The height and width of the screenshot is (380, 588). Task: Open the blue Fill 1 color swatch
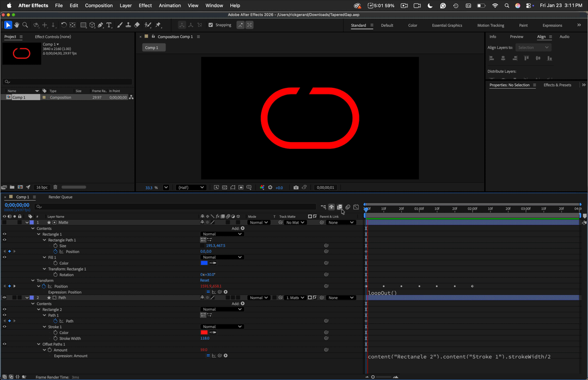point(204,263)
